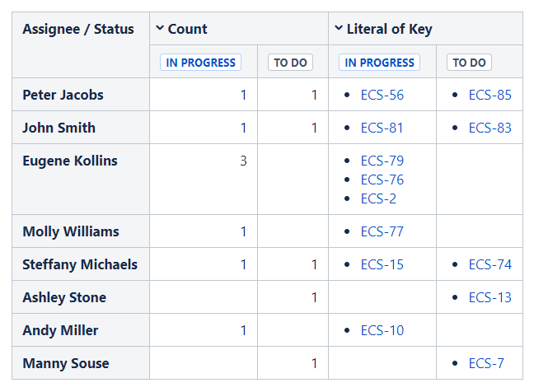Viewport: 534px width, 392px height.
Task: Click the ECS-7 issue link
Action: (x=486, y=363)
